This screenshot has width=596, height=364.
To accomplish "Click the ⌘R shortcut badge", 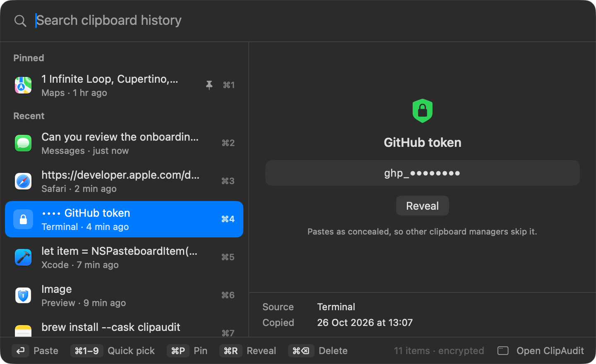I will (231, 351).
